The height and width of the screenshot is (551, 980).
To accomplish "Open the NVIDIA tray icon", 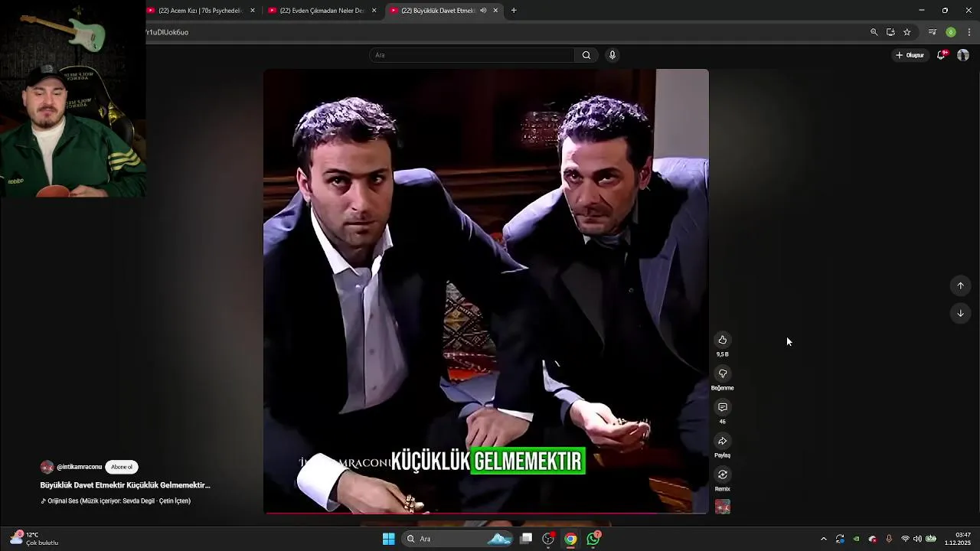I will click(x=856, y=539).
